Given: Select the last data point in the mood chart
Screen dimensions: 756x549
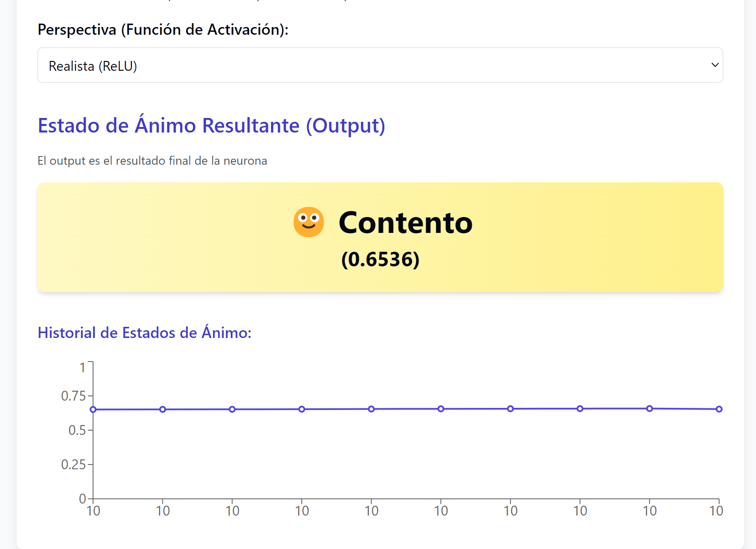Looking at the screenshot, I should [719, 409].
